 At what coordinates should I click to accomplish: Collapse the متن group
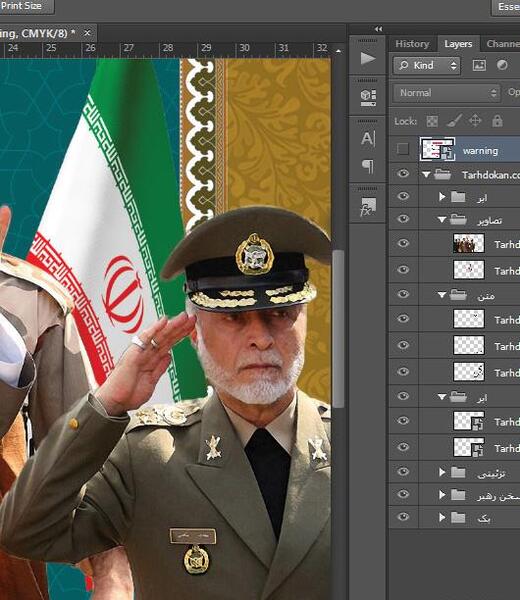(442, 295)
